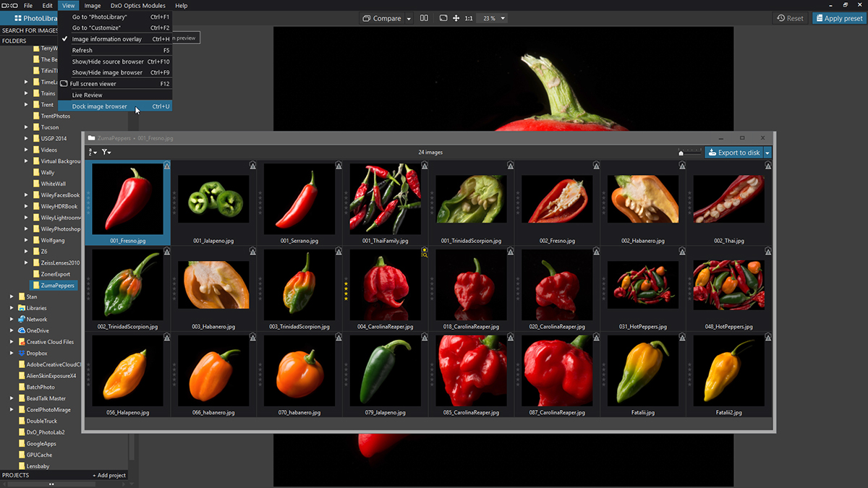Open the Image menu
This screenshot has height=488, width=868.
[93, 5]
